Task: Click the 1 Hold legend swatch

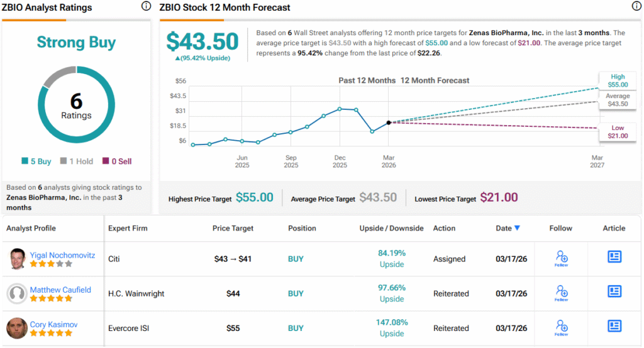Action: coord(63,161)
